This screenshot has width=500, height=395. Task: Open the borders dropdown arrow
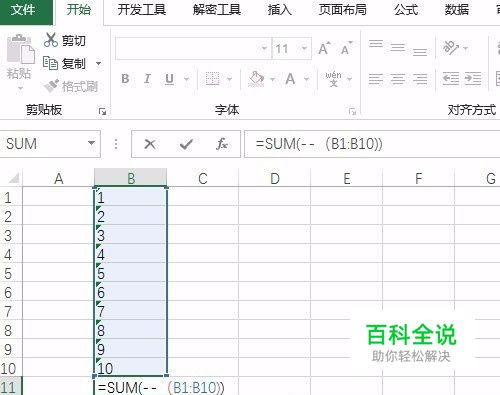229,79
